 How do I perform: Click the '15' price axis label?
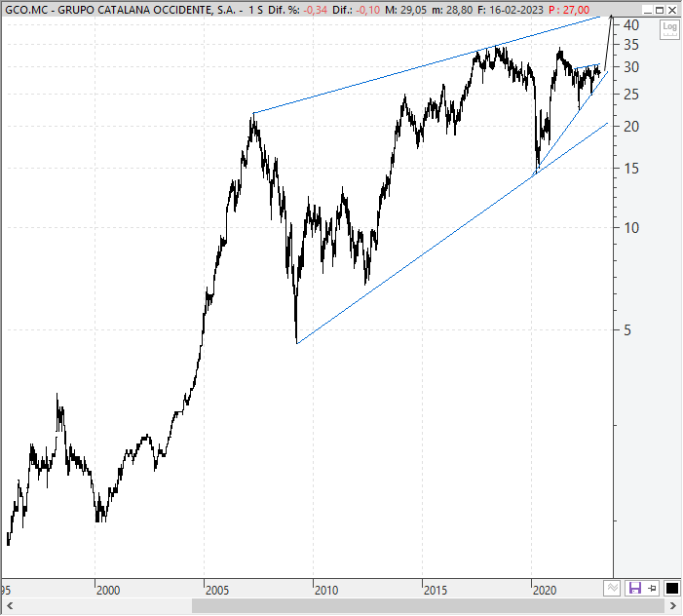pos(630,169)
